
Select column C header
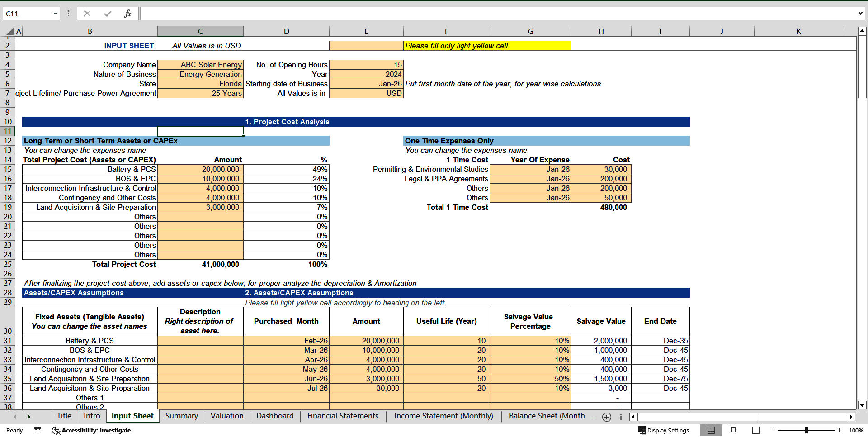pos(200,31)
